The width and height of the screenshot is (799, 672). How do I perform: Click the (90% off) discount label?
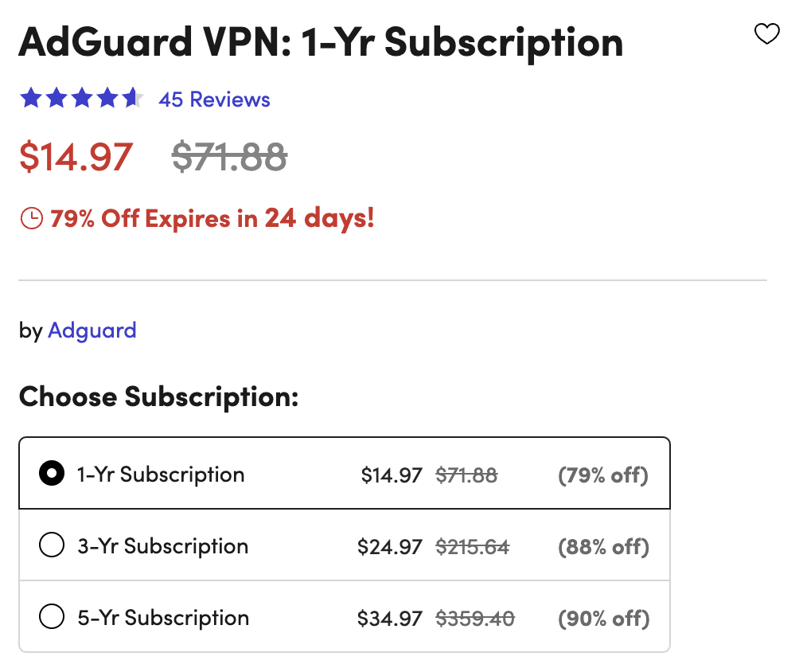[603, 619]
